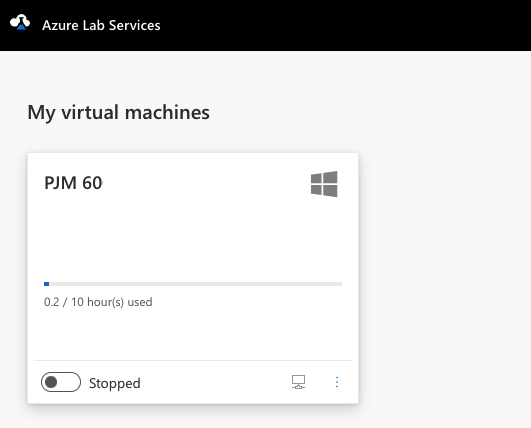Toggle the PJM 60 VM power switch
This screenshot has width=531, height=428.
(x=61, y=382)
